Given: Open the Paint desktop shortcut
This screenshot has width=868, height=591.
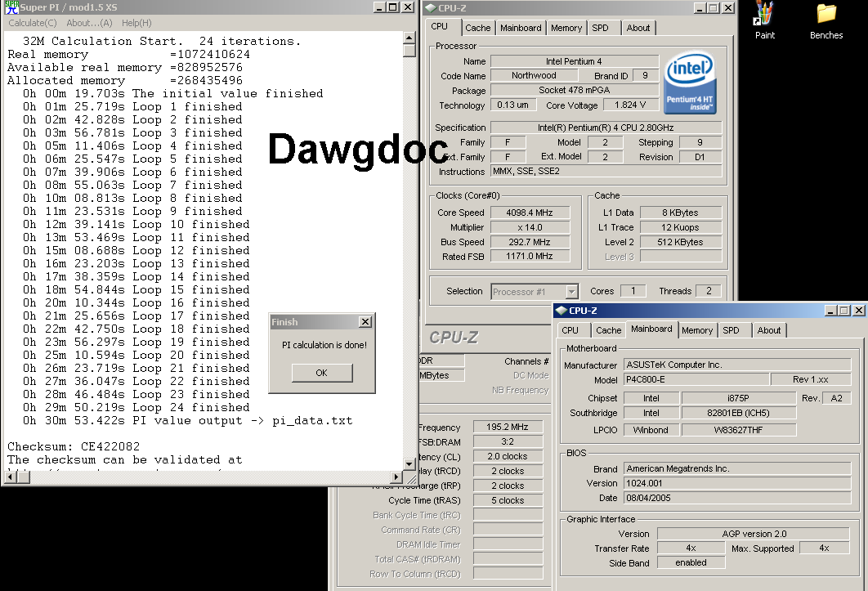Looking at the screenshot, I should 764,20.
